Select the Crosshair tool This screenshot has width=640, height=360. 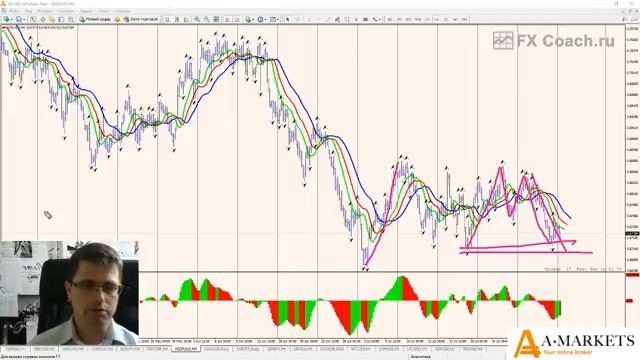(298, 19)
